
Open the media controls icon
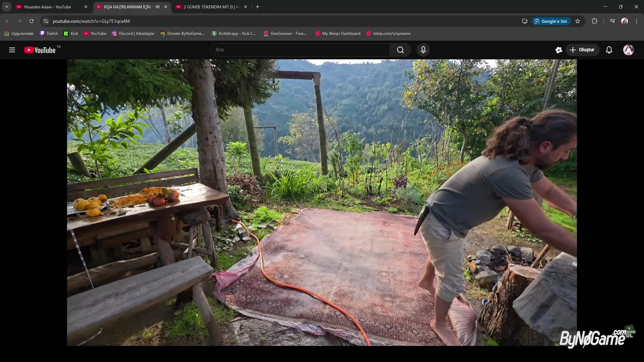click(x=612, y=21)
